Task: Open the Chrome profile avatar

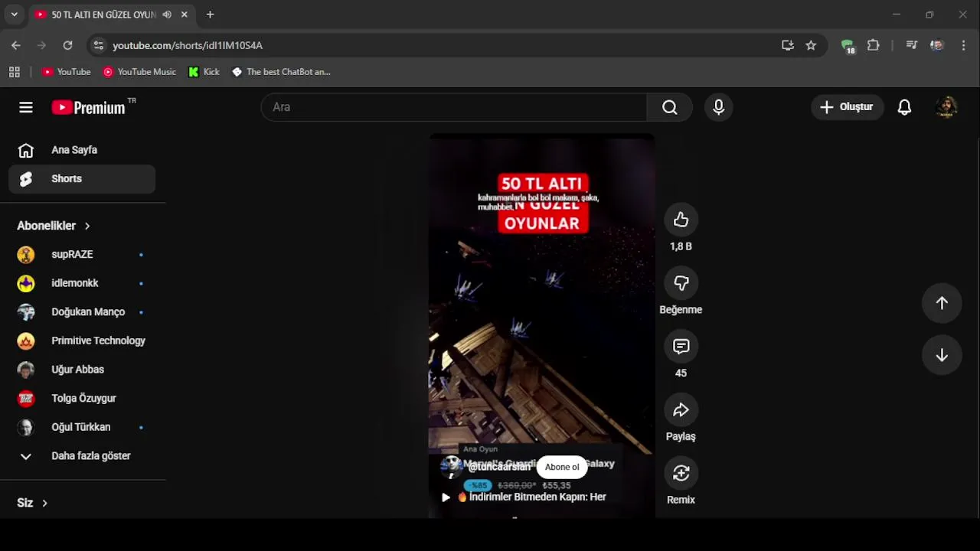Action: [936, 45]
